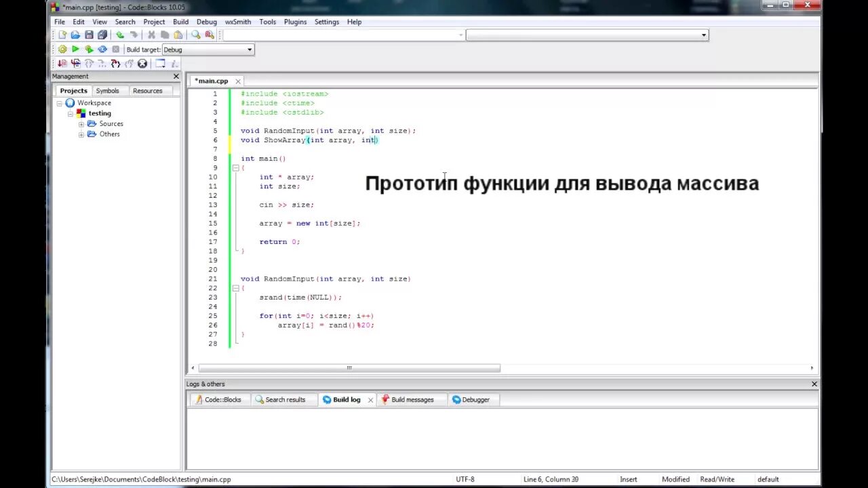Fold RandomInput body at line 22
This screenshot has width=868, height=488.
click(235, 288)
